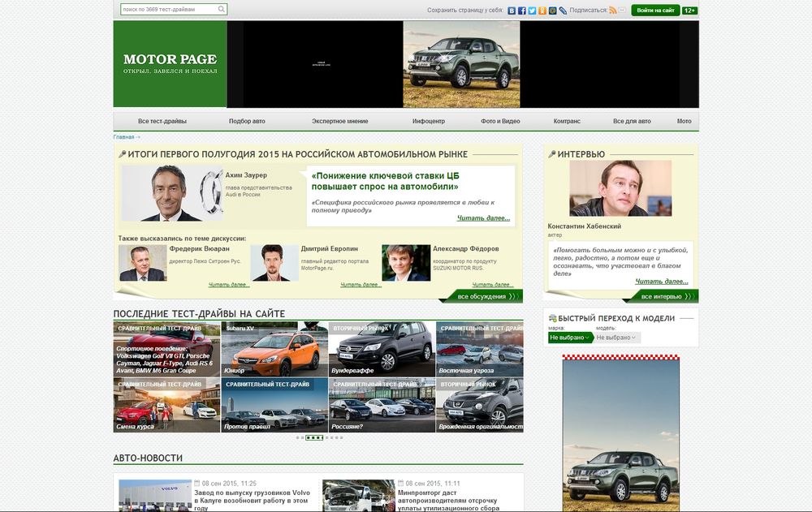Open the Volvo truck plant news headline
The width and height of the screenshot is (812, 512).
[253, 500]
